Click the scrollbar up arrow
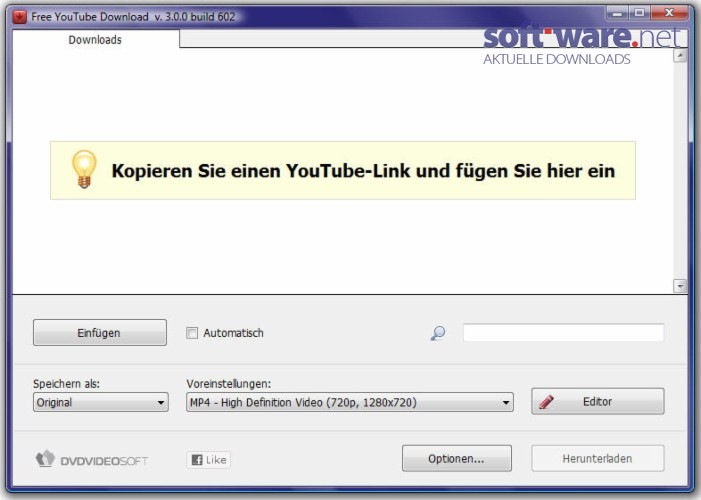 pos(680,56)
